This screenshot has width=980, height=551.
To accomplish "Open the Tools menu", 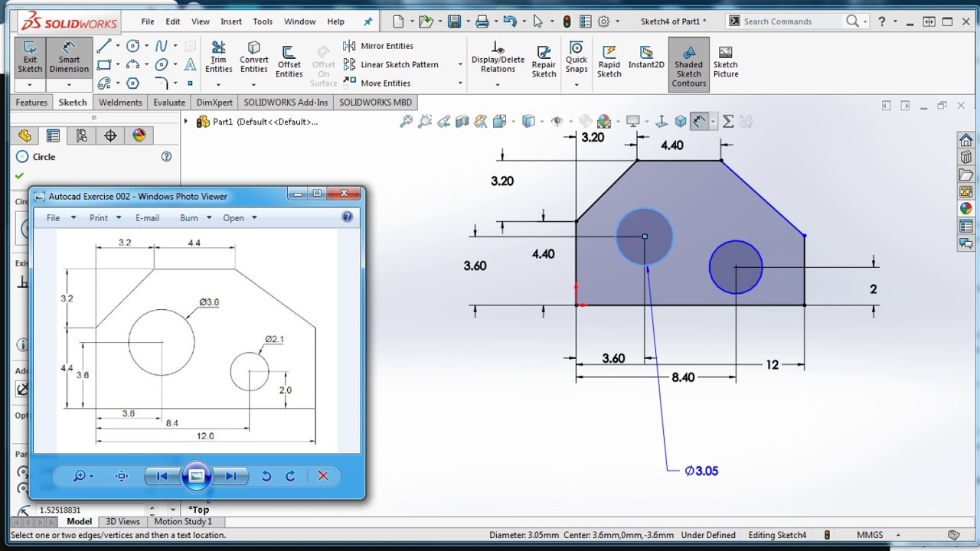I will (263, 21).
